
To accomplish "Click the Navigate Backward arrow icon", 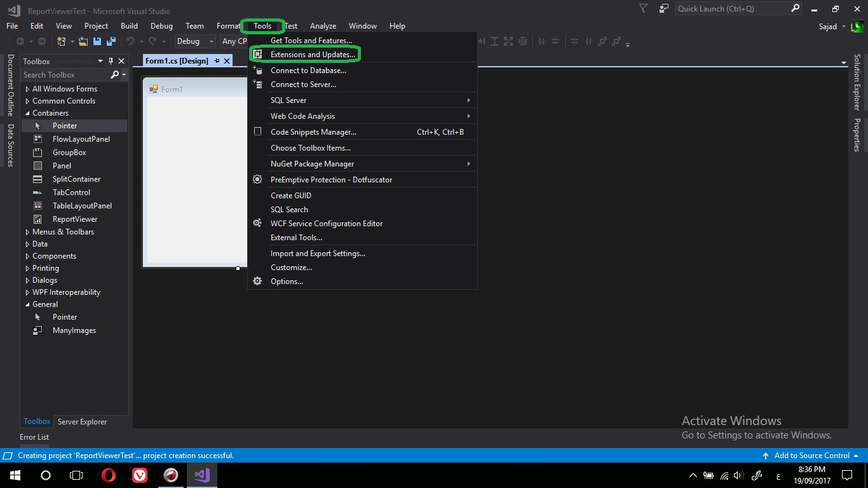I will tap(20, 41).
